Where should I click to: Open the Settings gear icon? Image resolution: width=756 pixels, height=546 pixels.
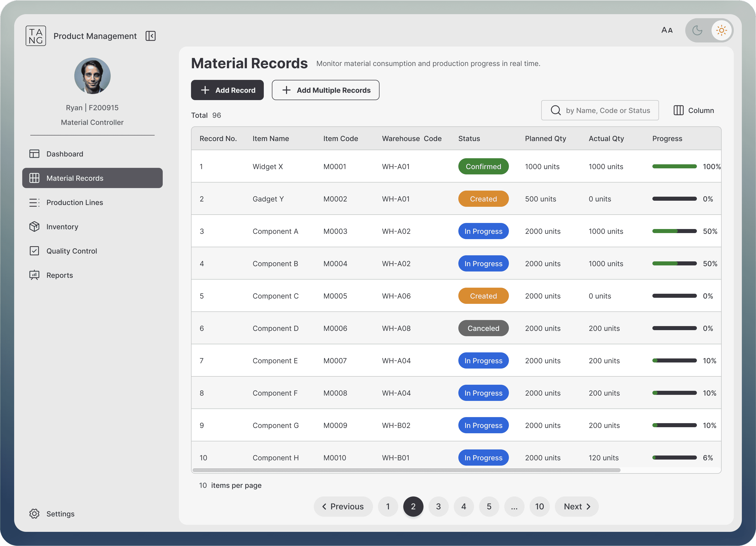34,514
